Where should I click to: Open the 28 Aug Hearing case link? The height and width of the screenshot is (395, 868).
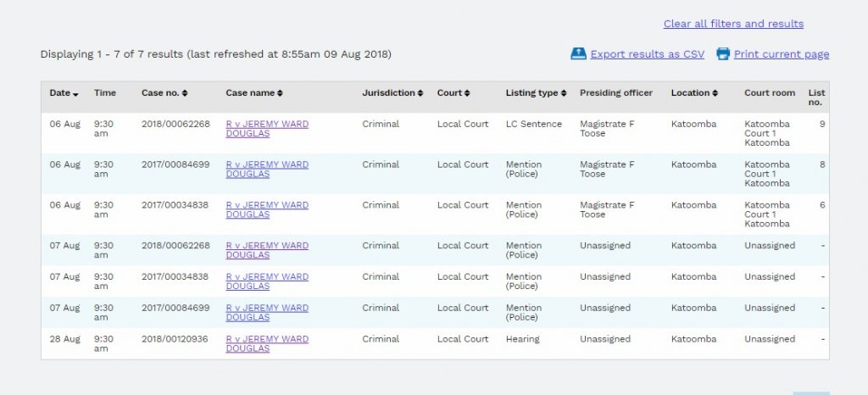point(266,343)
